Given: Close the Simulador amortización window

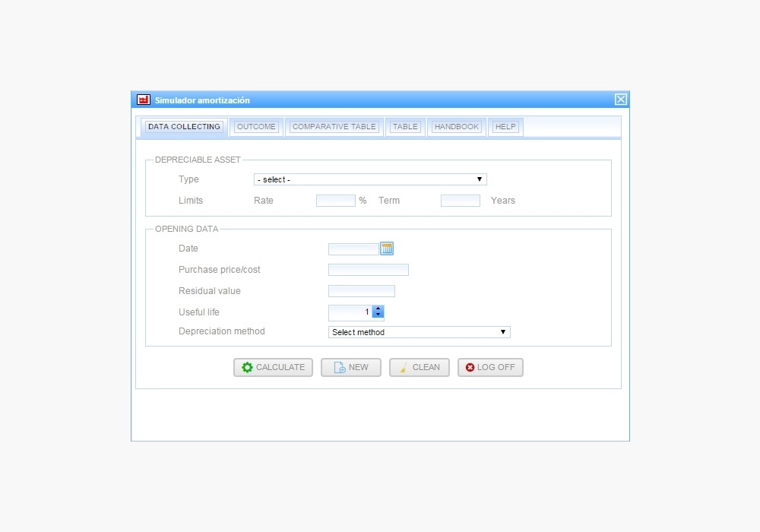Looking at the screenshot, I should pyautogui.click(x=620, y=100).
